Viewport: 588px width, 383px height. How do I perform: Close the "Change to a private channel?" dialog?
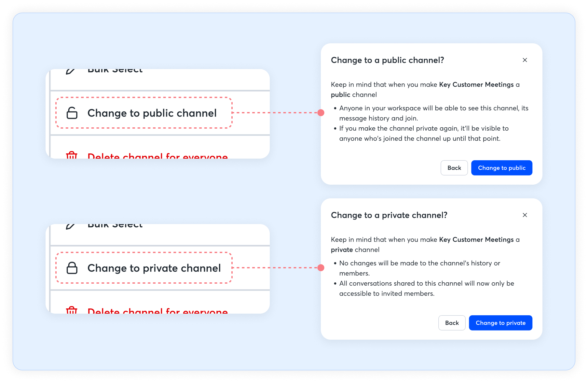525,215
